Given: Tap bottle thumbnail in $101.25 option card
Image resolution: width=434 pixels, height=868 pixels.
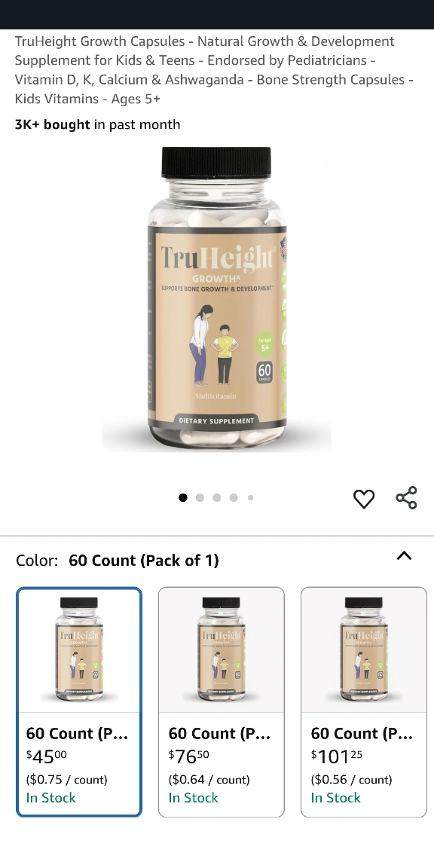Looking at the screenshot, I should (x=364, y=650).
